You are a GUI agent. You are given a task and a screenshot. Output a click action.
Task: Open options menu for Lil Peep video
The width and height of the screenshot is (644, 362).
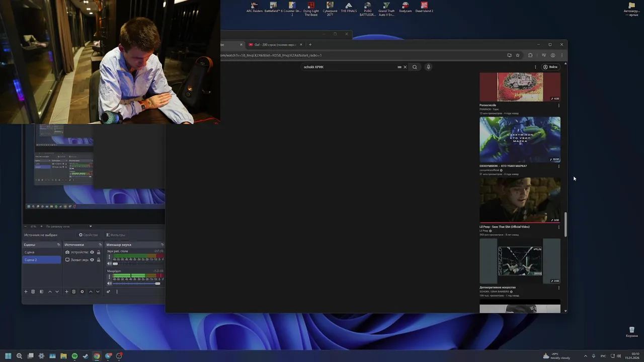tap(558, 227)
